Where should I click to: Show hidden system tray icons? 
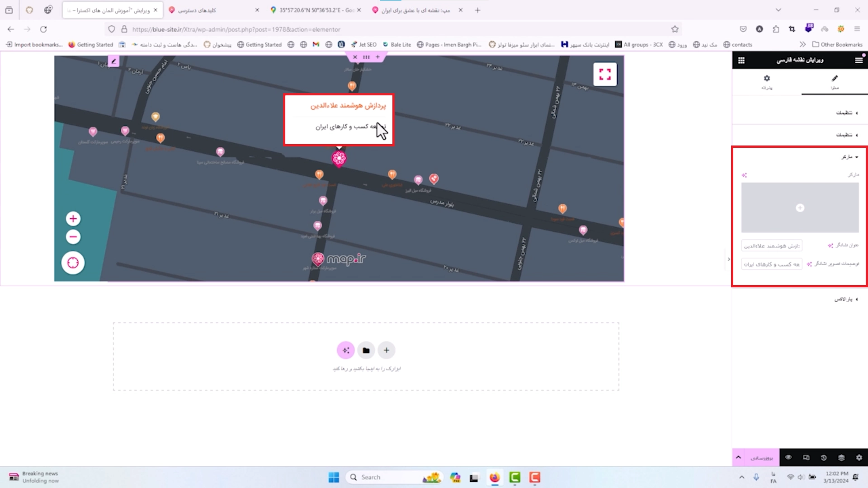pyautogui.click(x=741, y=477)
